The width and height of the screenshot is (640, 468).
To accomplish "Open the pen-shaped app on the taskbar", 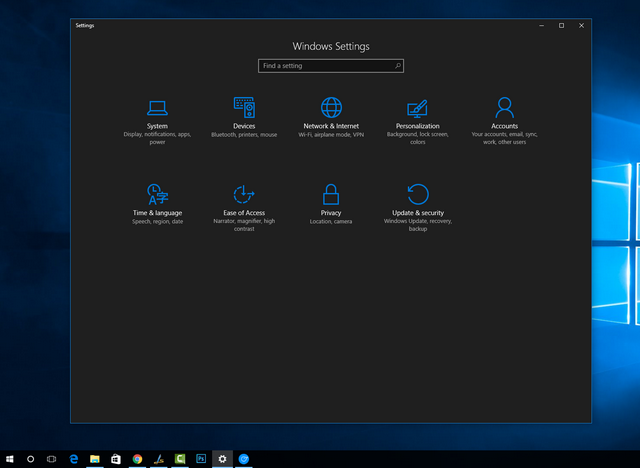I will pyautogui.click(x=159, y=459).
